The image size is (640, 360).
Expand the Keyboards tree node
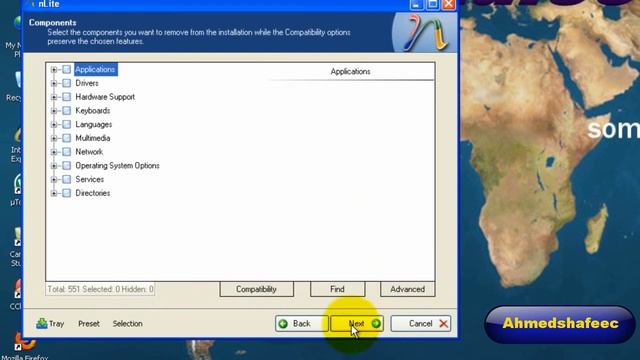click(x=54, y=111)
